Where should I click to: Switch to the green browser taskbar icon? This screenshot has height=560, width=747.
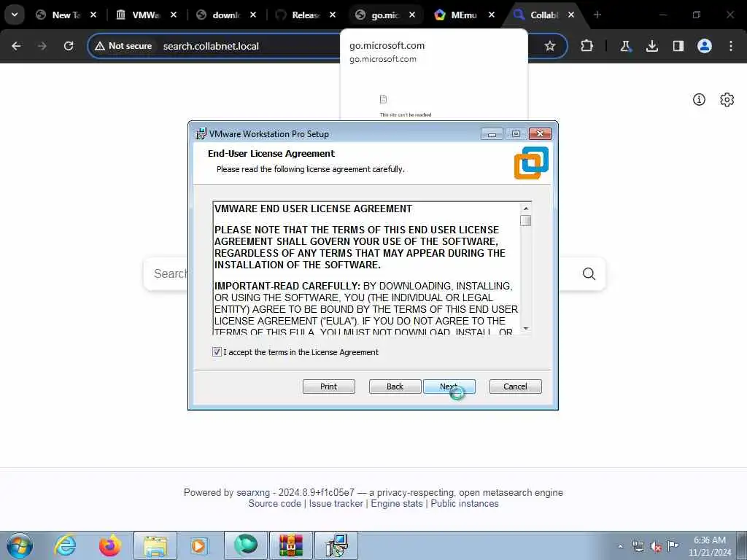click(246, 545)
